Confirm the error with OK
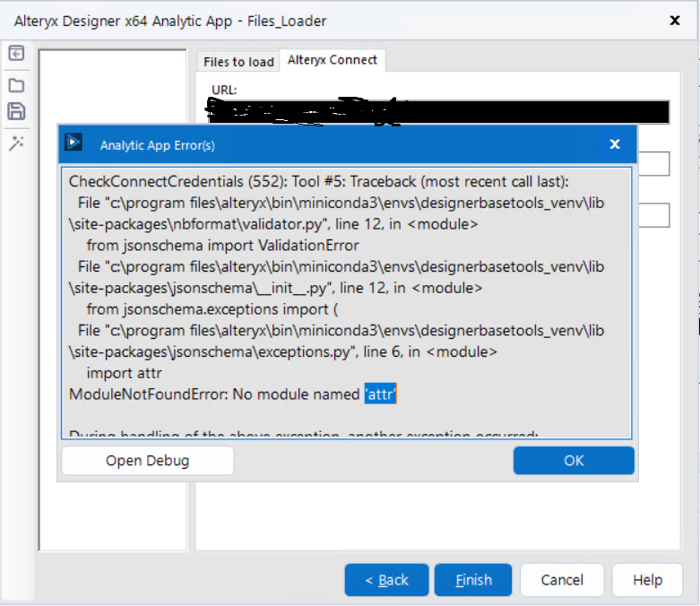 (574, 461)
